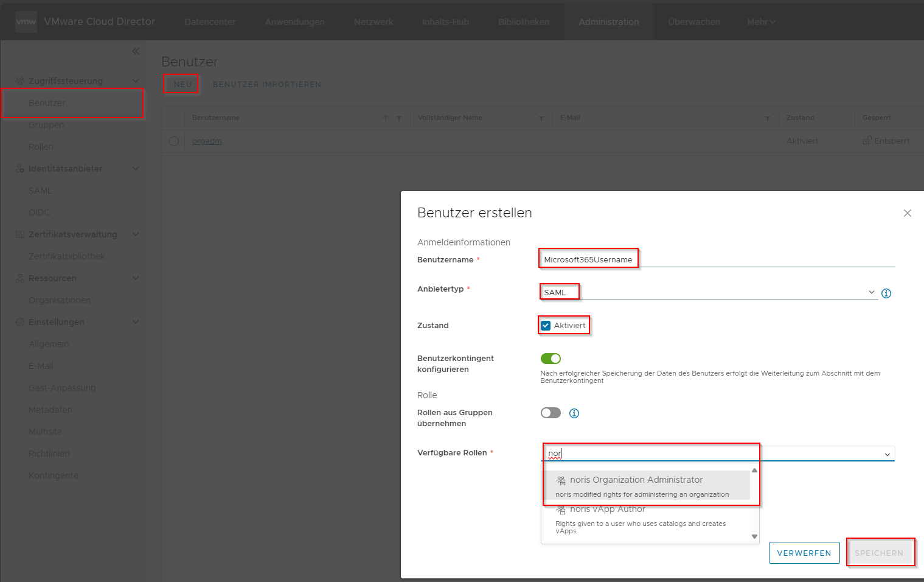Select Allgemein in the sidebar
Viewport: 924px width, 582px height.
[x=49, y=344]
